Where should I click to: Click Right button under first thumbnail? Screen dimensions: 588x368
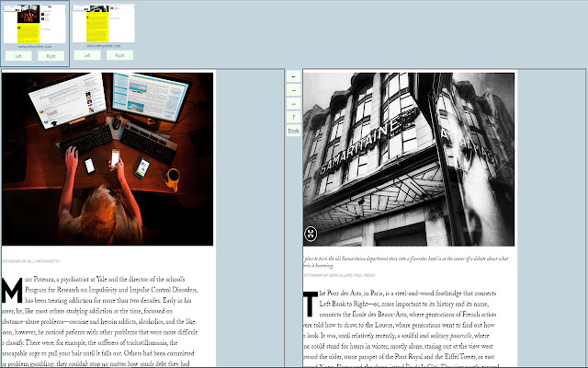click(x=51, y=56)
